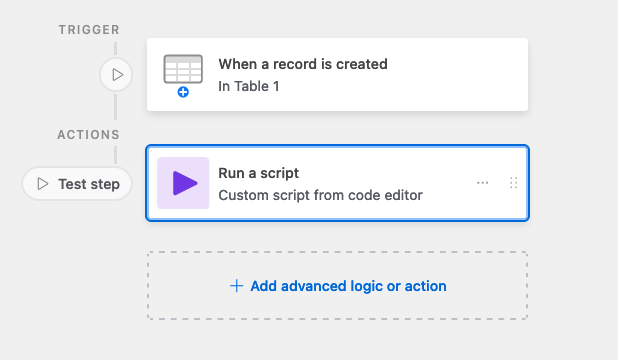Click the table icon in trigger card
This screenshot has height=360, width=618.
tap(183, 69)
